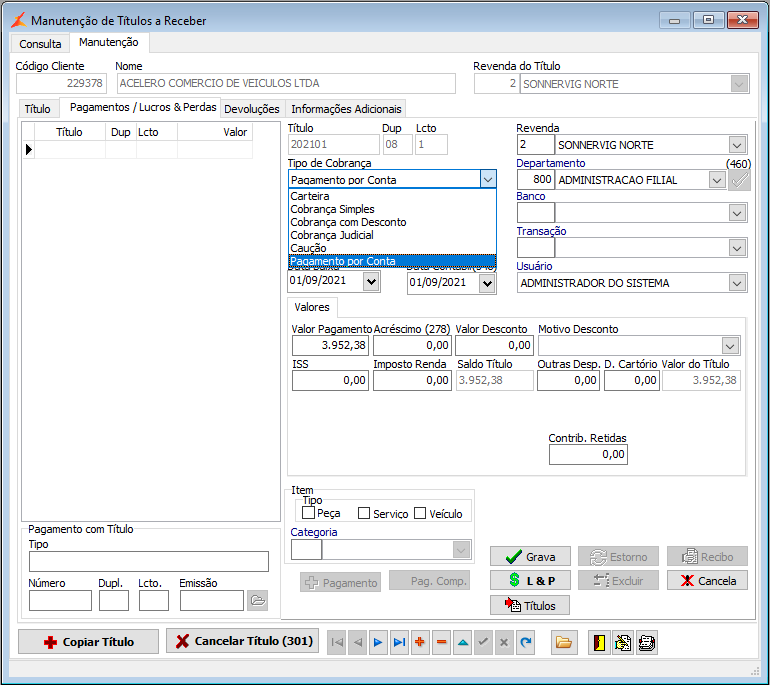This screenshot has width=770, height=685.
Task: Select highlighted Pagamento por Conta option
Action: point(392,261)
